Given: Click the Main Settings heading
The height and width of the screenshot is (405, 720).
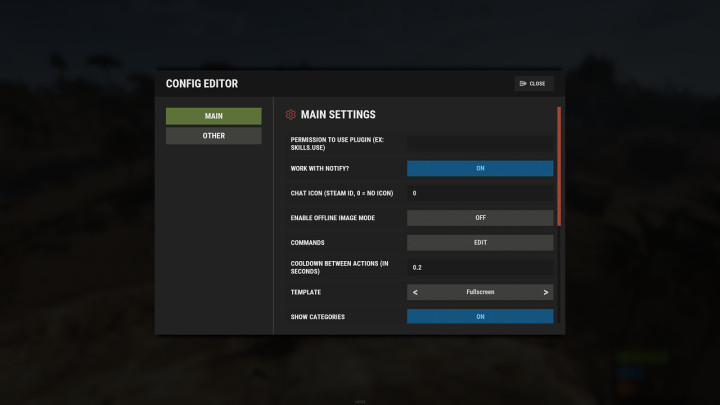Looking at the screenshot, I should tap(338, 114).
